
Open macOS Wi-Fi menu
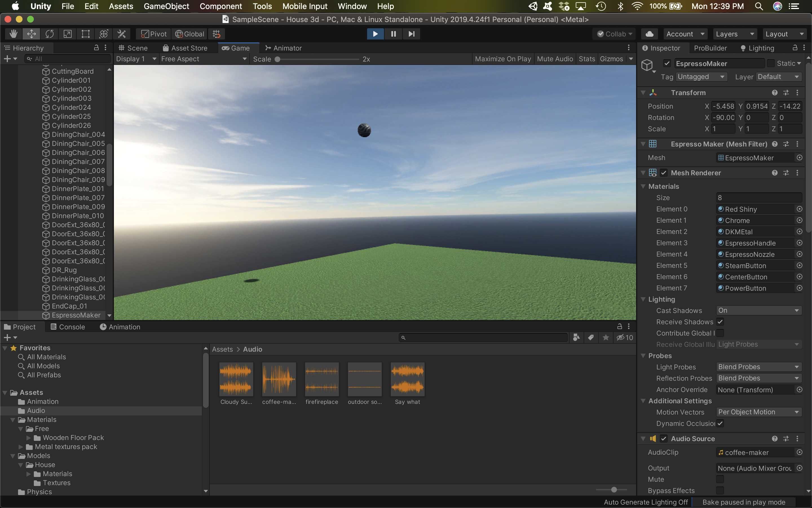point(637,6)
